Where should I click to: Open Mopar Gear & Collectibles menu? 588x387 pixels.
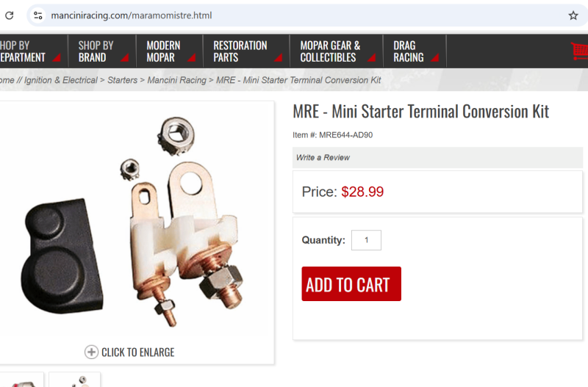[330, 51]
